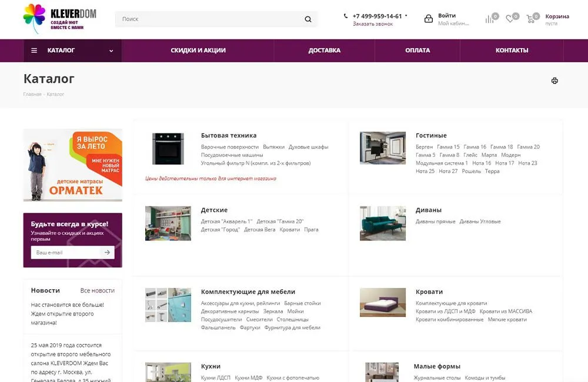
Task: Select the Оплата menu item
Action: [x=417, y=51]
